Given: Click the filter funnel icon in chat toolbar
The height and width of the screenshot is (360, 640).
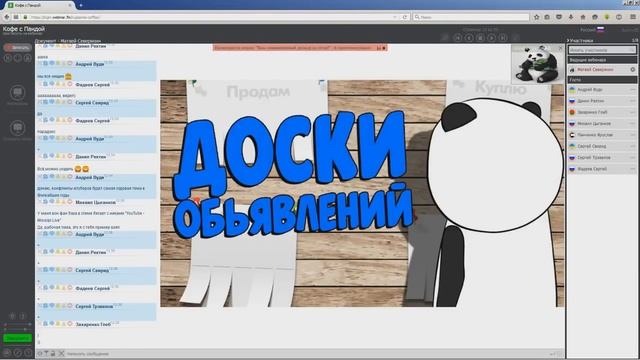Looking at the screenshot, I should (x=46, y=353).
